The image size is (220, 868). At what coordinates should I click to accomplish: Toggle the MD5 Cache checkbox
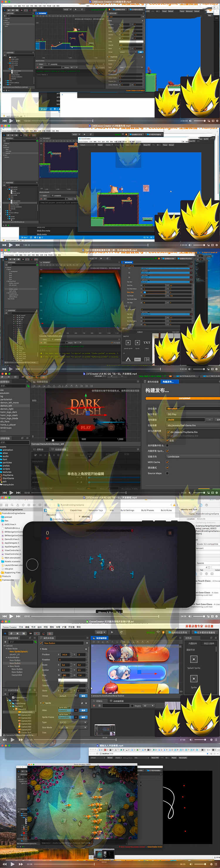[x=167, y=462]
